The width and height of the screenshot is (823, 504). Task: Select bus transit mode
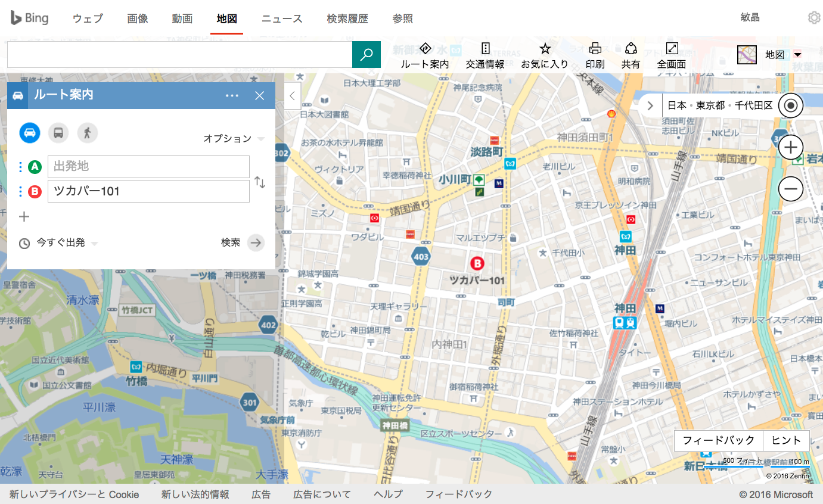[58, 132]
